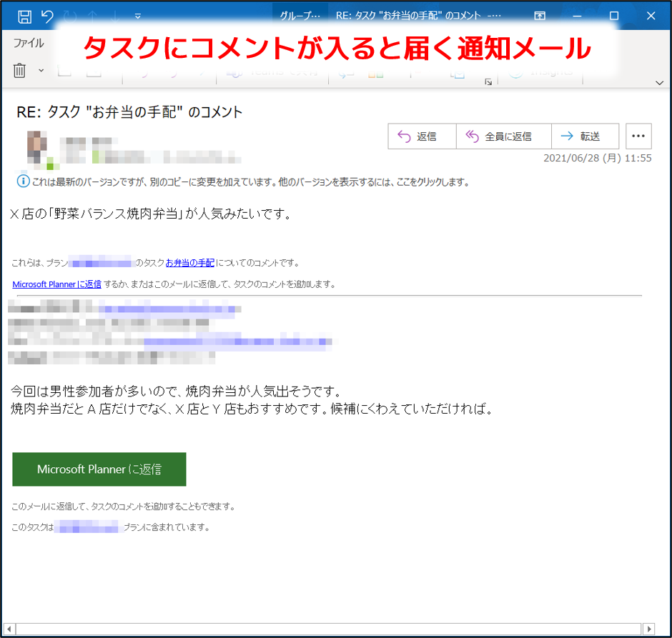Open the ファイル menu

pos(29,43)
